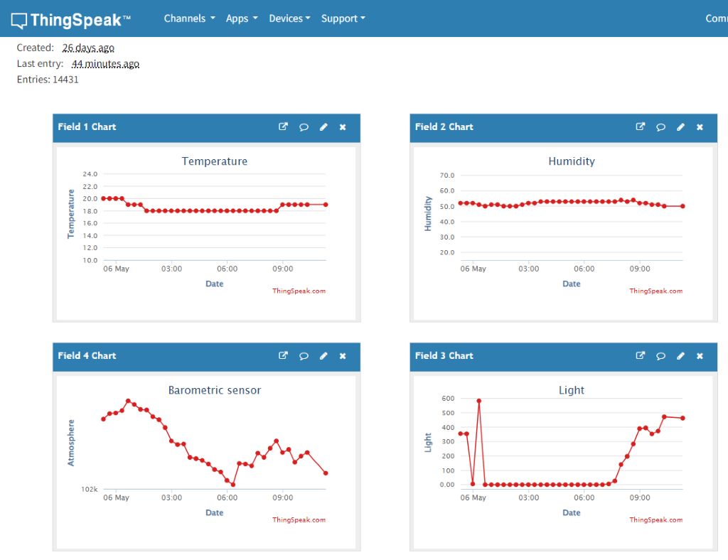Image resolution: width=728 pixels, height=560 pixels.
Task: Open comments for Field 3 Chart
Action: pyautogui.click(x=660, y=356)
